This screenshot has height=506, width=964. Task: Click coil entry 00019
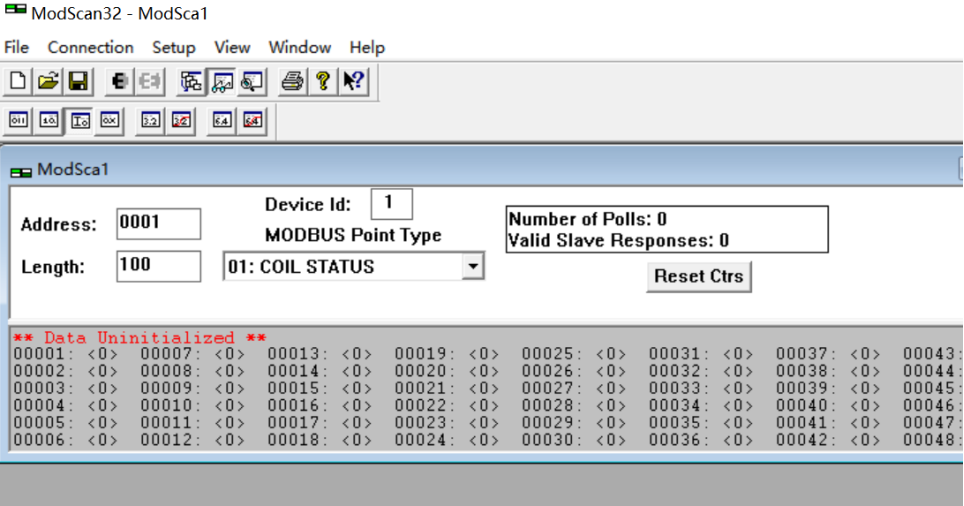447,354
